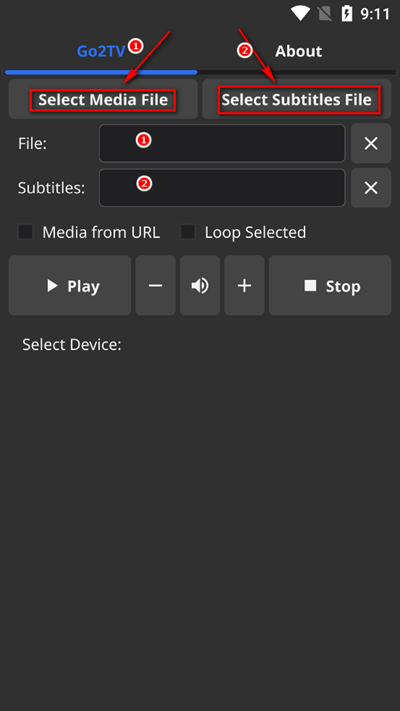The image size is (400, 711).
Task: Tap the Wi-Fi status bar icon
Action: (x=300, y=14)
